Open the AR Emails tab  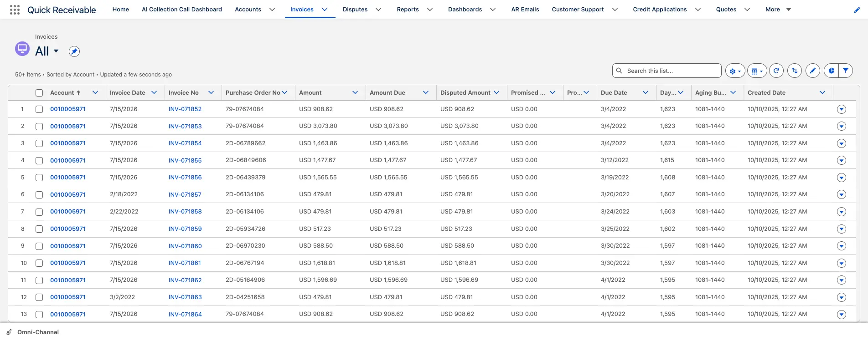525,10
